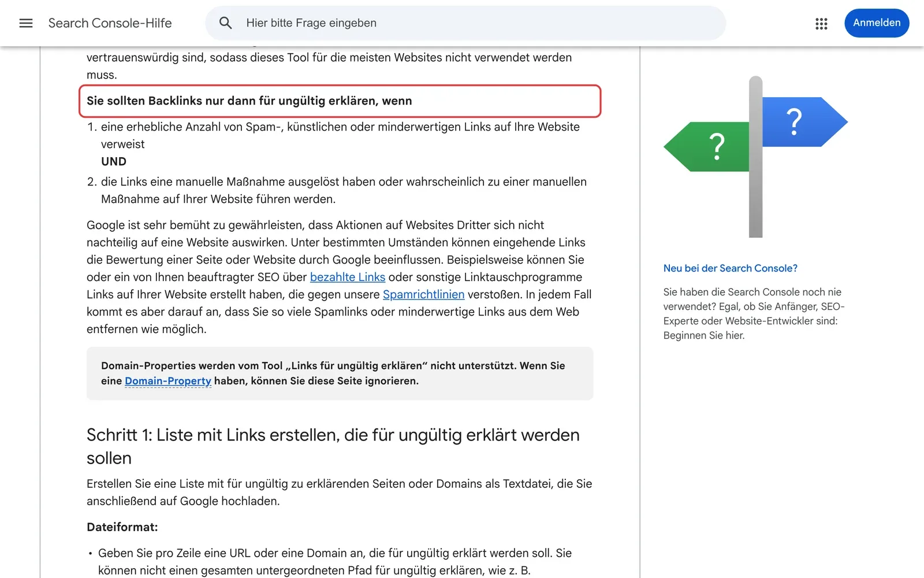Open the hamburger main menu

26,23
